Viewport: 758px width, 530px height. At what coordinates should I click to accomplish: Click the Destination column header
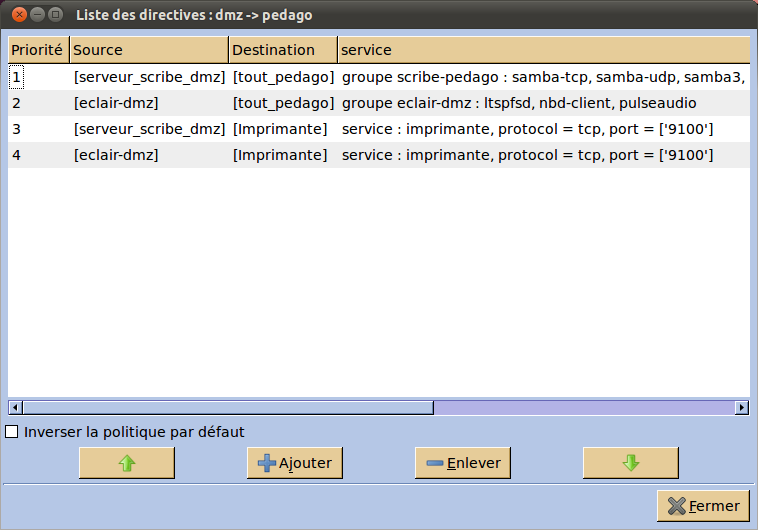pyautogui.click(x=283, y=50)
